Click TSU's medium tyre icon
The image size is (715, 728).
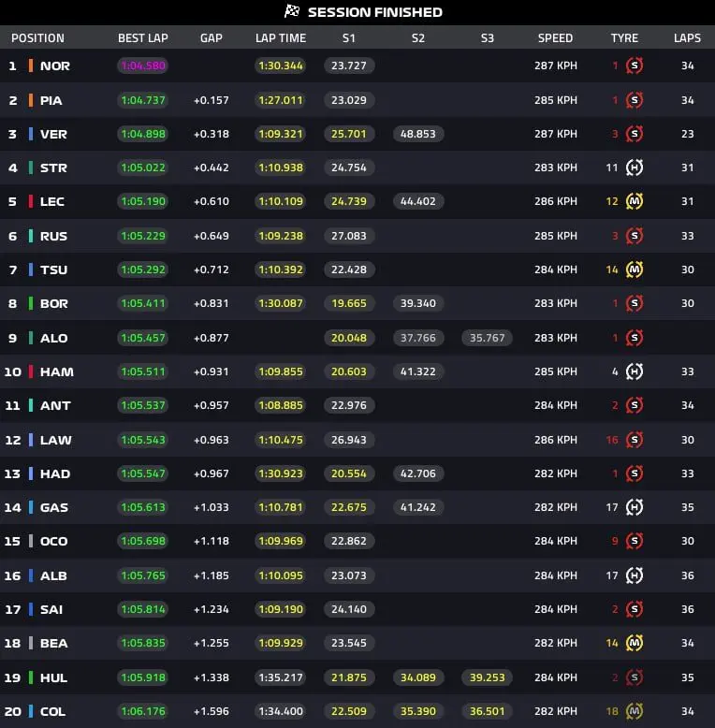[x=635, y=269]
